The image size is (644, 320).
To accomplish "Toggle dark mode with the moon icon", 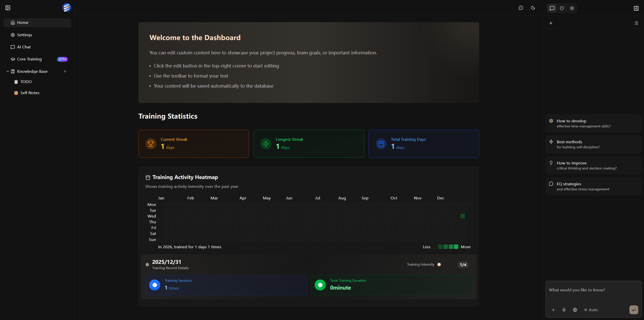I will click(533, 8).
